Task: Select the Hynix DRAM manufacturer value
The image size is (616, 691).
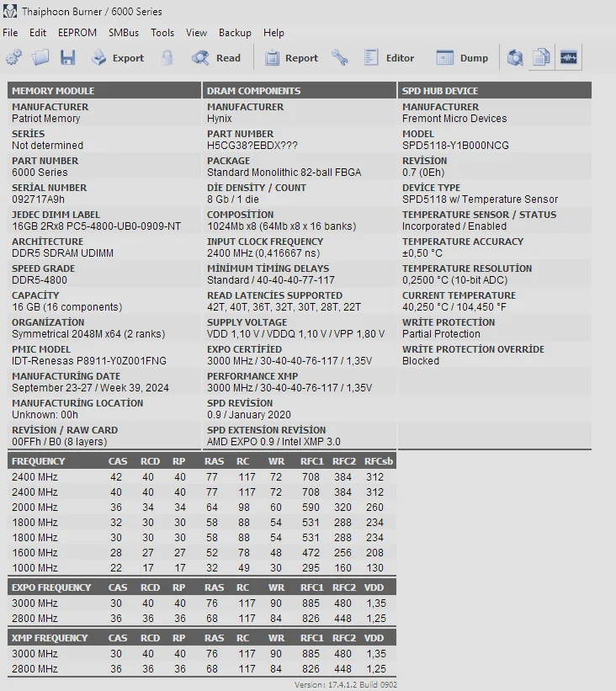Action: (219, 119)
